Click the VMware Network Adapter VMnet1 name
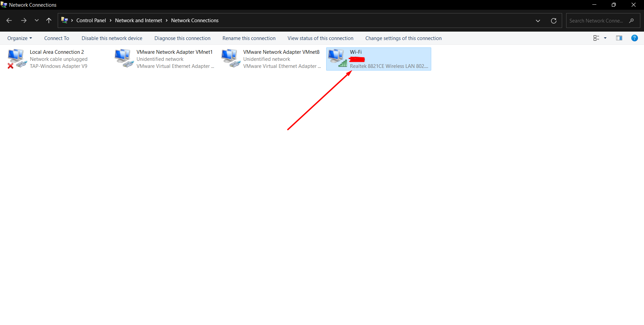This screenshot has height=325, width=644. pyautogui.click(x=175, y=52)
